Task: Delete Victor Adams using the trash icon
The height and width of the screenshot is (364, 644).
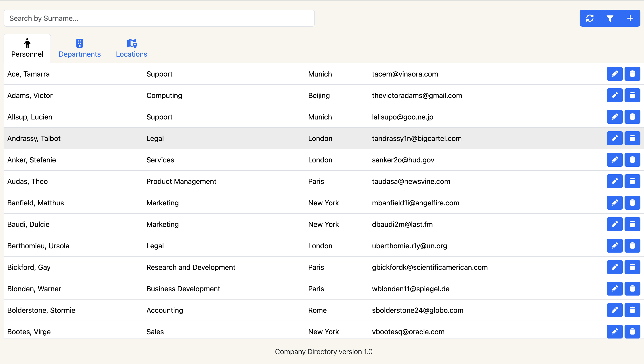Action: [632, 95]
